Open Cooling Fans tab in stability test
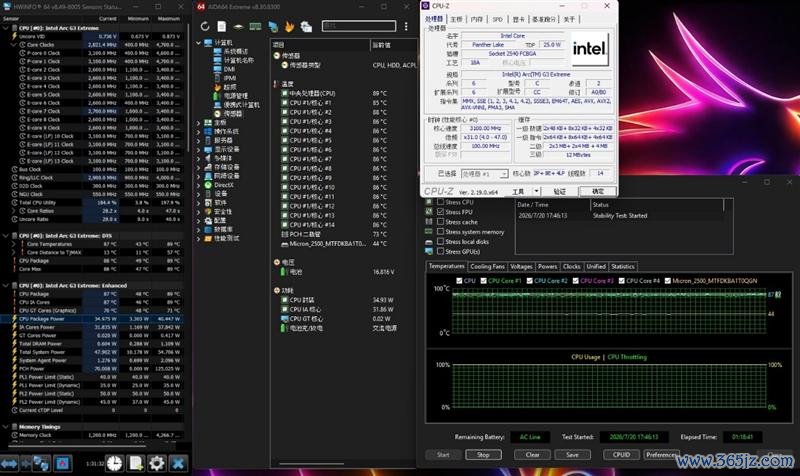This screenshot has width=800, height=476. (487, 266)
